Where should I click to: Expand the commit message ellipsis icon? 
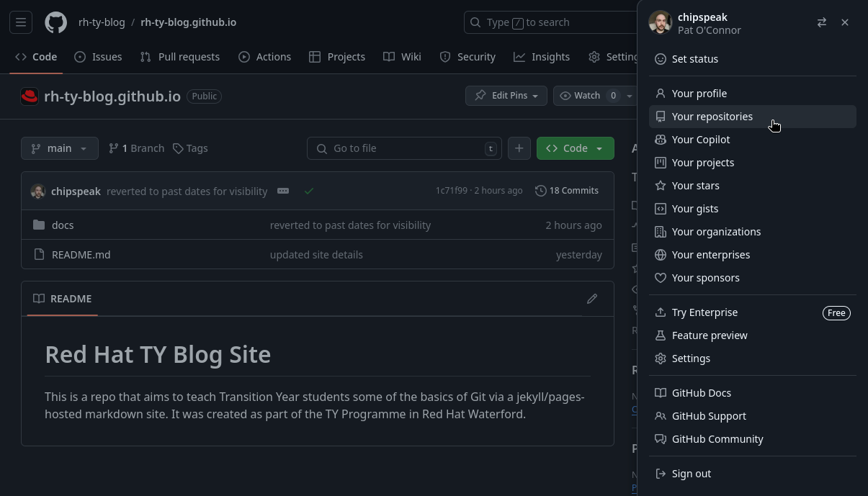283,191
